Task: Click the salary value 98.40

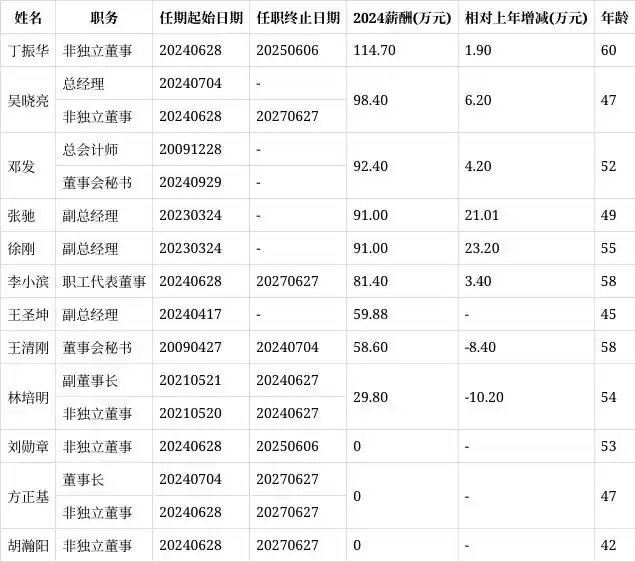Action: point(371,100)
